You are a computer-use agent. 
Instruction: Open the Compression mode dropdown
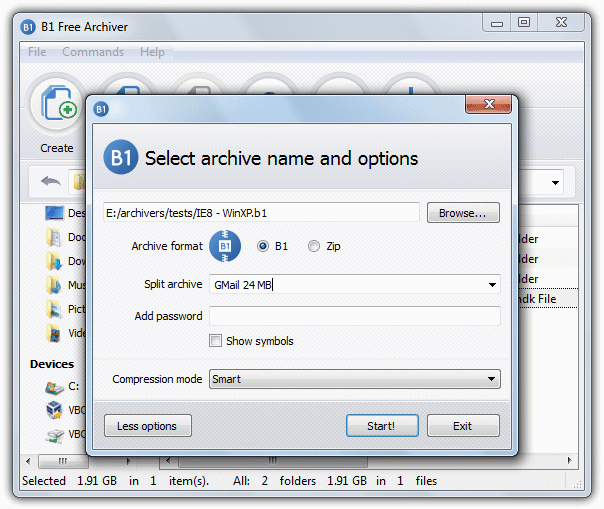click(x=355, y=379)
